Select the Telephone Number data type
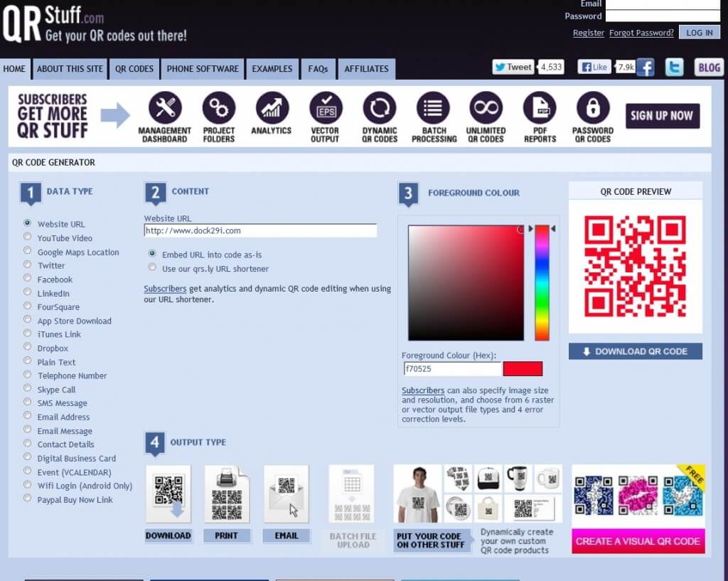The height and width of the screenshot is (581, 728). pyautogui.click(x=28, y=375)
